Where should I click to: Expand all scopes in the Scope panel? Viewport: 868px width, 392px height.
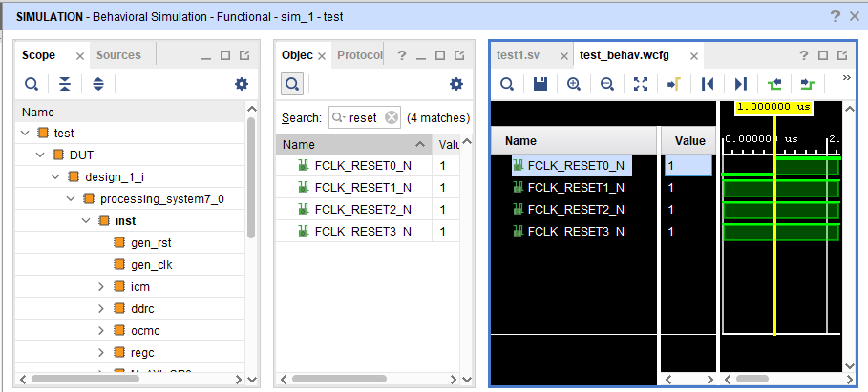[x=98, y=84]
